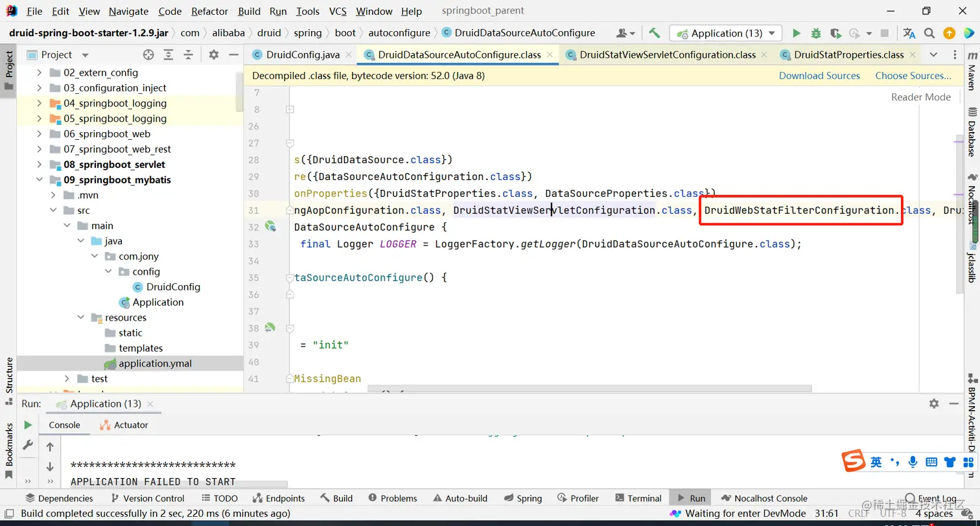Open the Terminal tool window
Viewport: 980px width, 526px height.
pyautogui.click(x=638, y=498)
